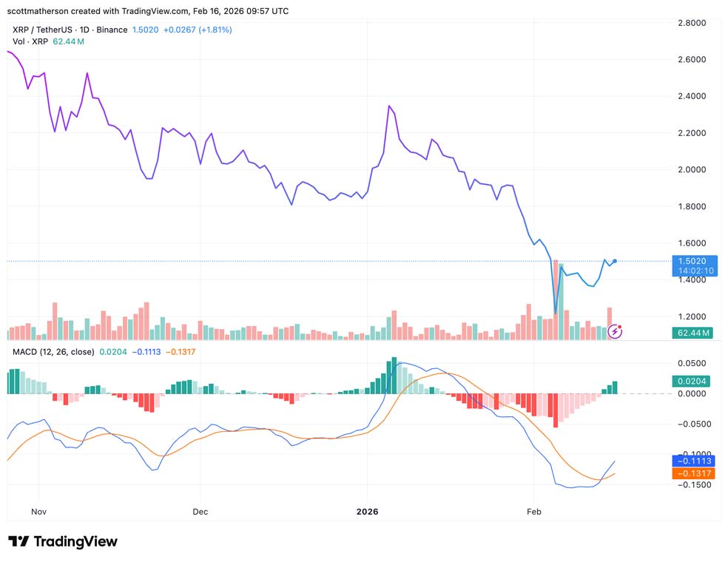Click the latest green MACD histogram bar

(615, 387)
